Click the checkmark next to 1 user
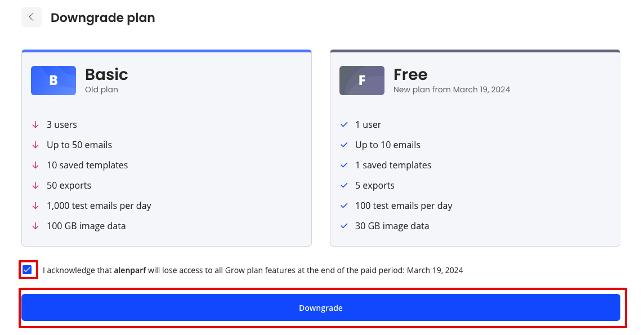Viewport: 644px width, 335px height. tap(344, 124)
